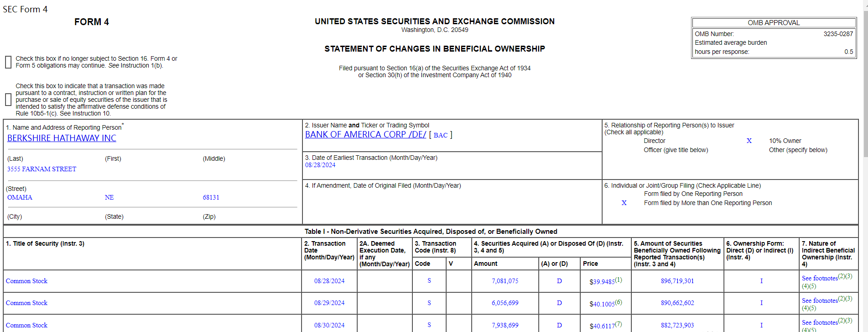Click Common Stock in the 08/29/2024 row
The image size is (868, 332).
[x=26, y=303]
